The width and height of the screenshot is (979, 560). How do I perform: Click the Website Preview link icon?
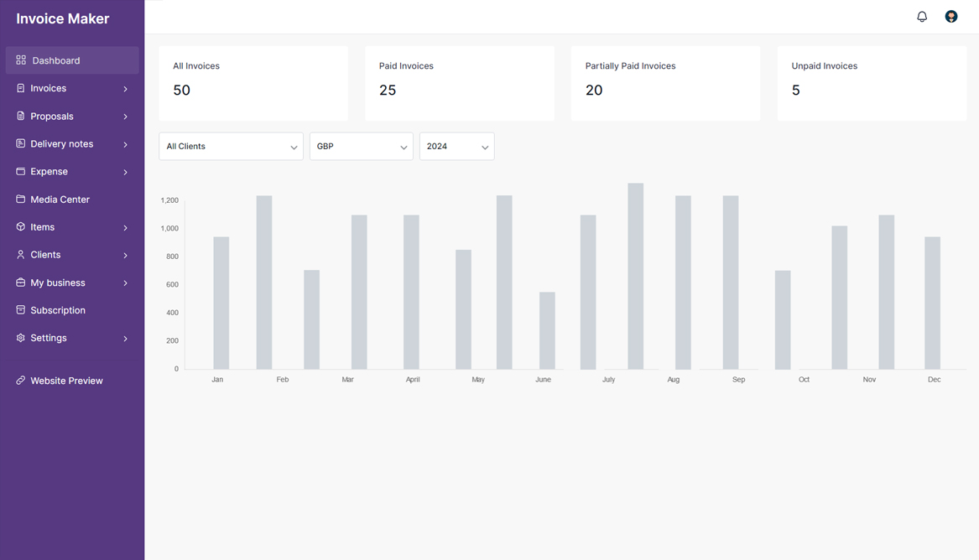pyautogui.click(x=21, y=381)
